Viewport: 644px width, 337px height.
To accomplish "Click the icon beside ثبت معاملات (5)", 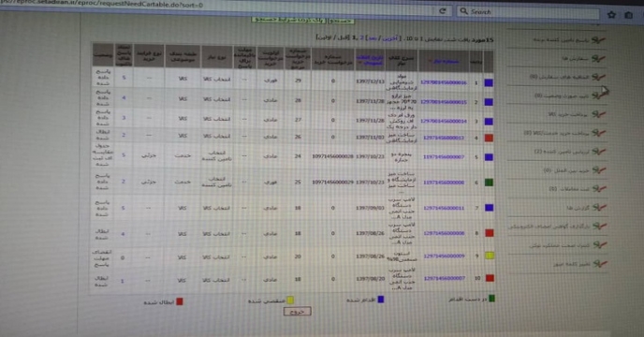I will coord(599,189).
